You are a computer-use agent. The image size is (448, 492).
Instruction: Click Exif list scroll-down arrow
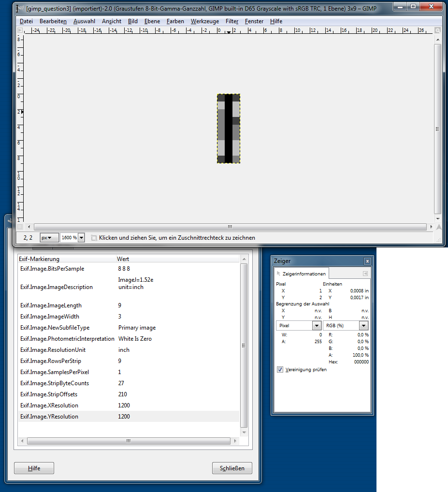244,433
